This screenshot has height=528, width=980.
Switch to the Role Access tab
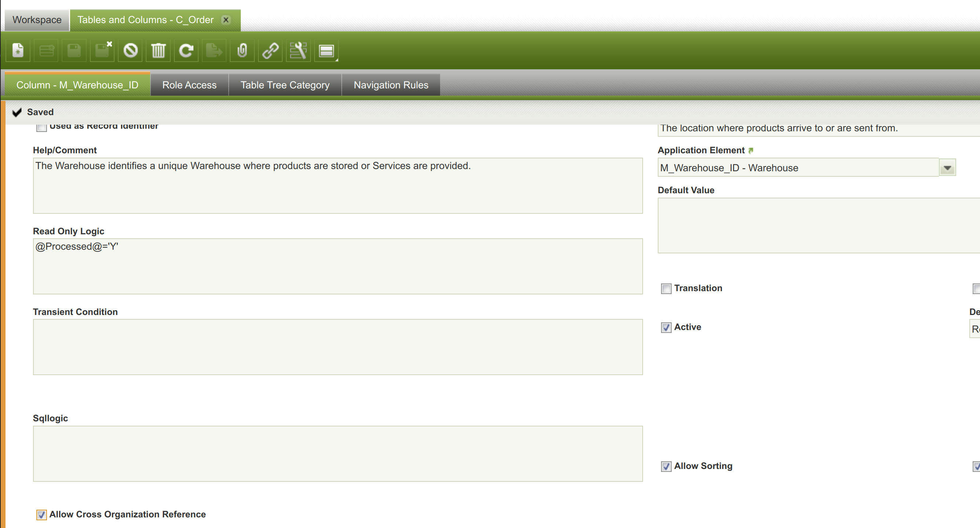[189, 85]
